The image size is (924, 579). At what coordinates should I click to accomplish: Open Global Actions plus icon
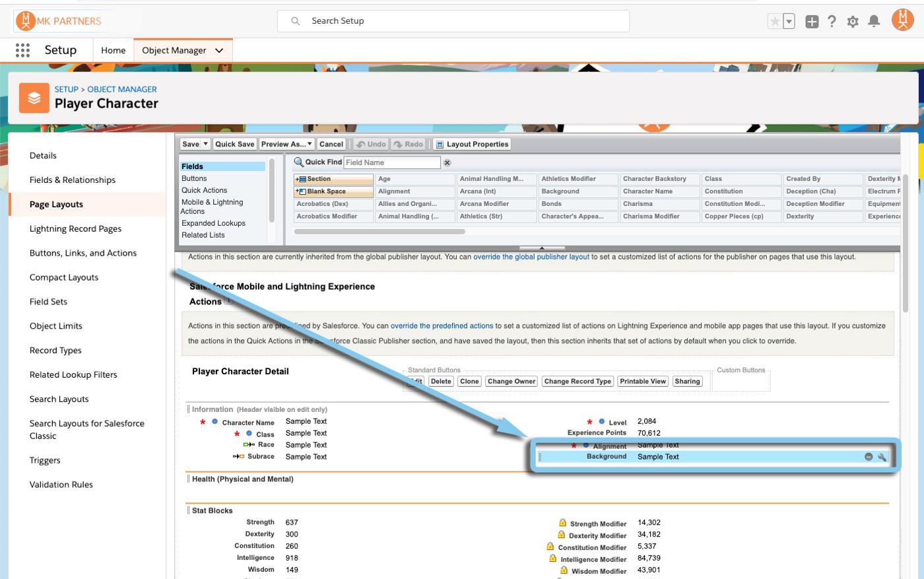(x=812, y=22)
